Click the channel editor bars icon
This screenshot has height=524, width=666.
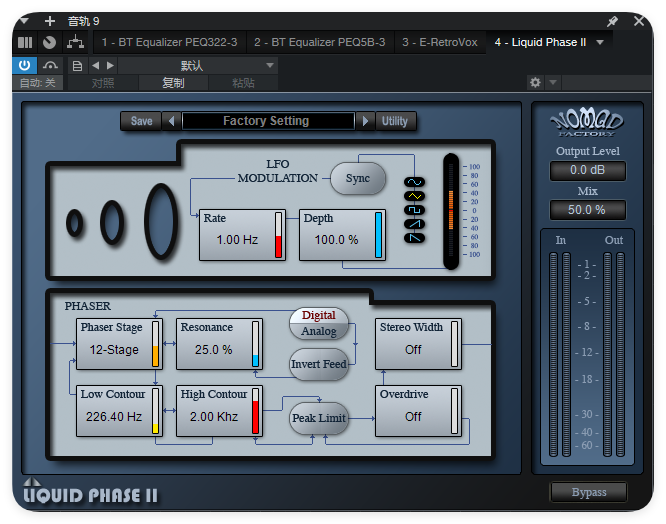pos(25,42)
